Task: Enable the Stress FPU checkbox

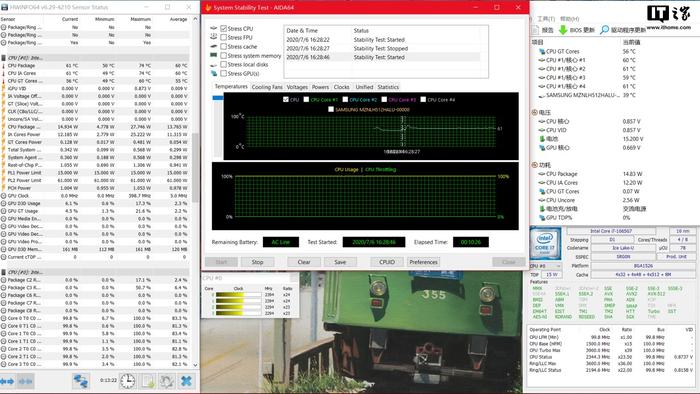Action: (224, 37)
